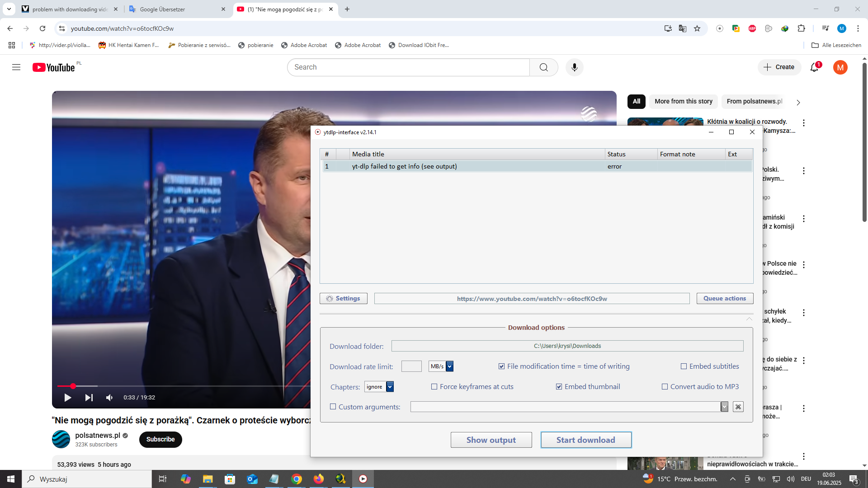Open the YouTube notifications bell
868x488 pixels.
pos(814,67)
